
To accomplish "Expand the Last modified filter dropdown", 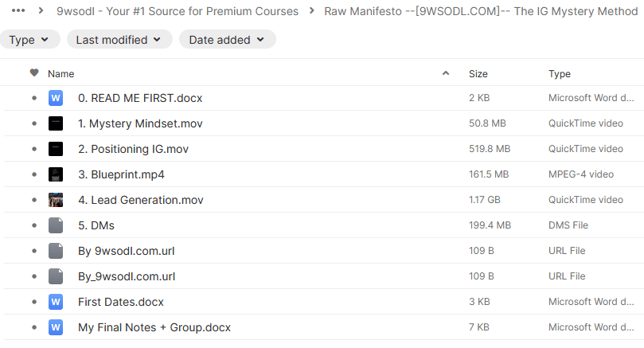I will (x=119, y=40).
